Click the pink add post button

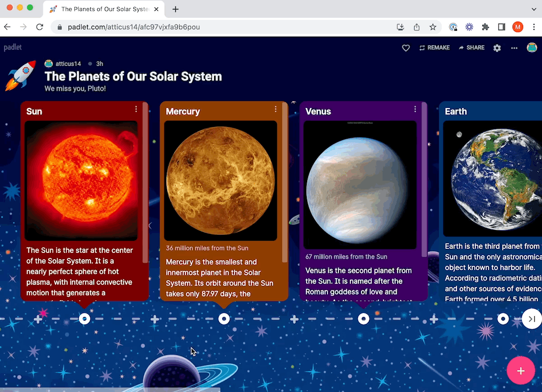click(521, 370)
